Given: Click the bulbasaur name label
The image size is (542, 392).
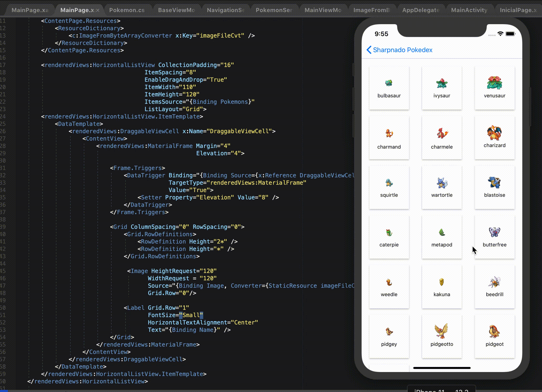Looking at the screenshot, I should click(x=389, y=96).
